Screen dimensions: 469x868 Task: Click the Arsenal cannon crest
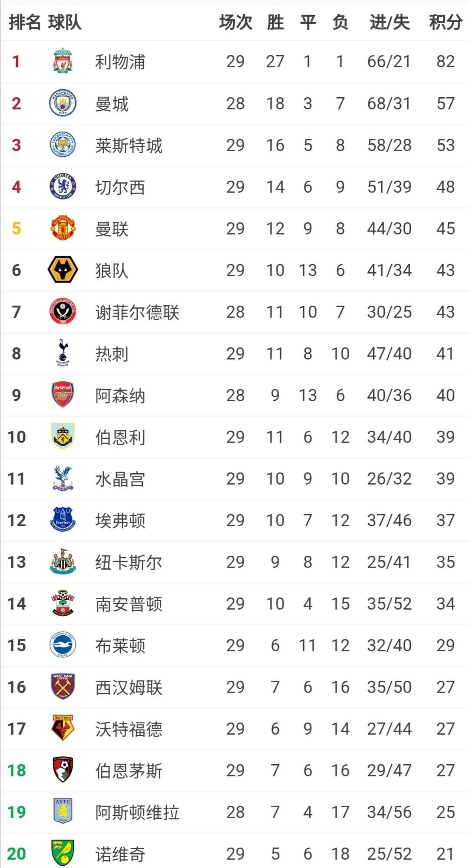coord(63,395)
